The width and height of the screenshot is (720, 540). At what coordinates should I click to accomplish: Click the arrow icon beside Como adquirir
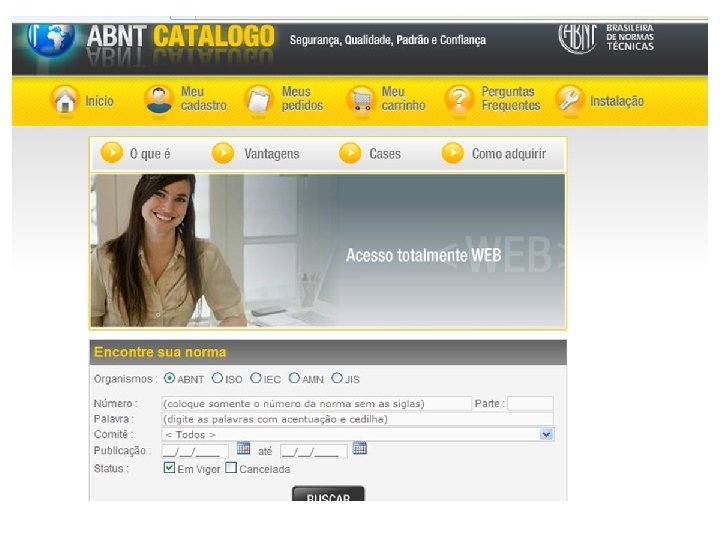pos(453,152)
